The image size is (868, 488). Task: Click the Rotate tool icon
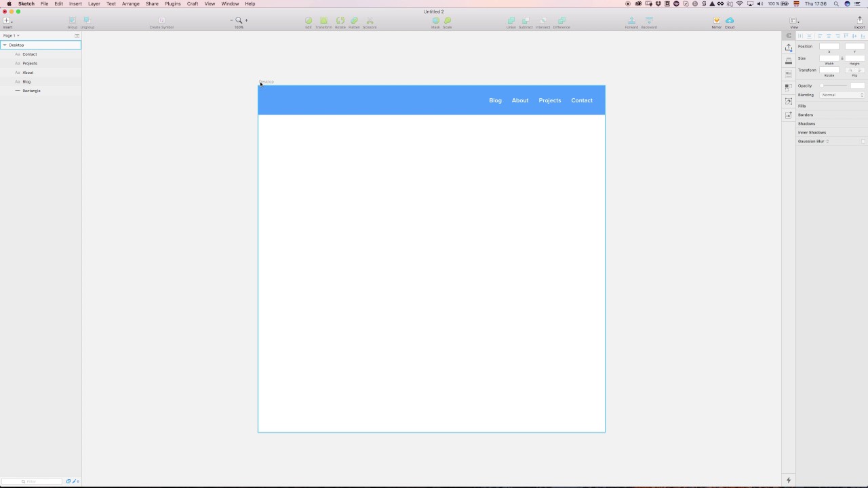pos(340,20)
